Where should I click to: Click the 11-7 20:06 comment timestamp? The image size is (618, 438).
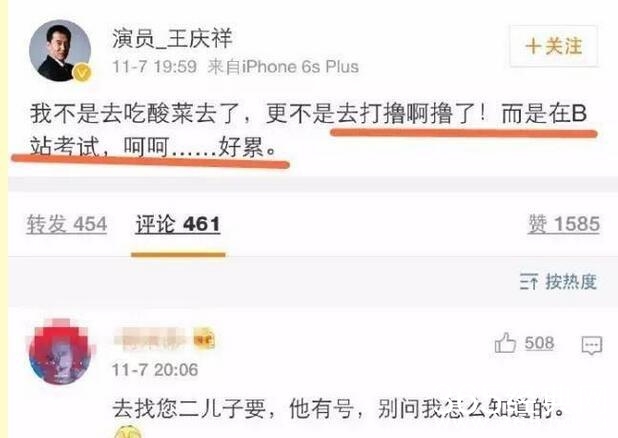[155, 370]
